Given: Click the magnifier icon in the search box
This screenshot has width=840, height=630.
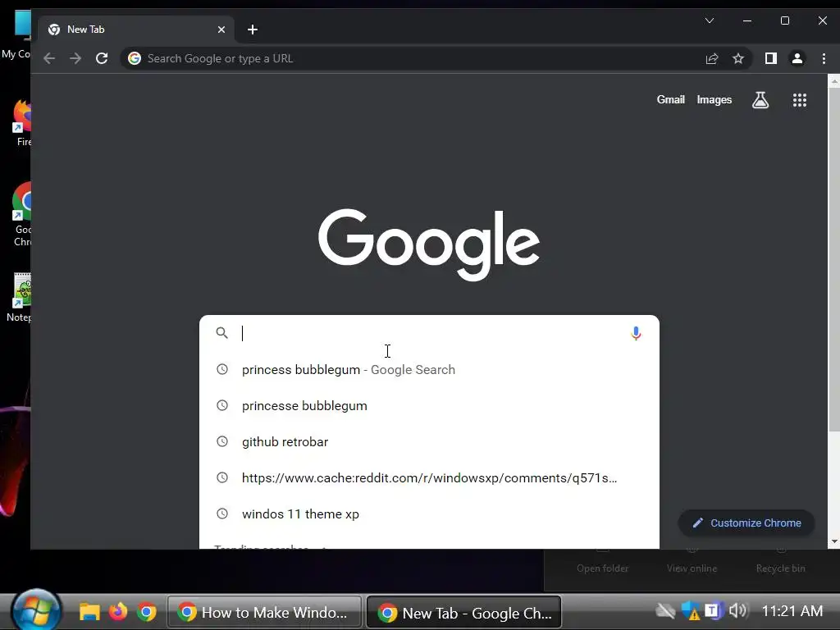Looking at the screenshot, I should point(221,333).
